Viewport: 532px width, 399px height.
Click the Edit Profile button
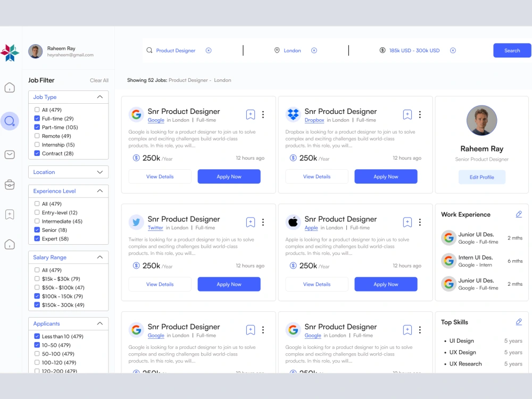[482, 177]
